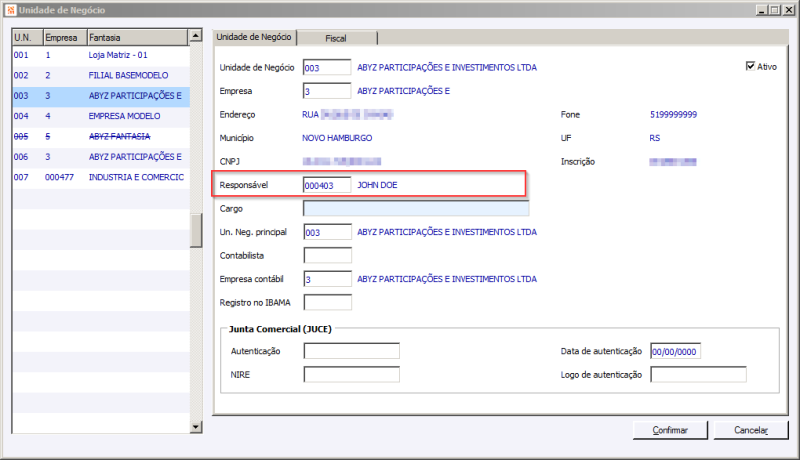
Task: Click the Data de autenticação field
Action: coord(675,351)
